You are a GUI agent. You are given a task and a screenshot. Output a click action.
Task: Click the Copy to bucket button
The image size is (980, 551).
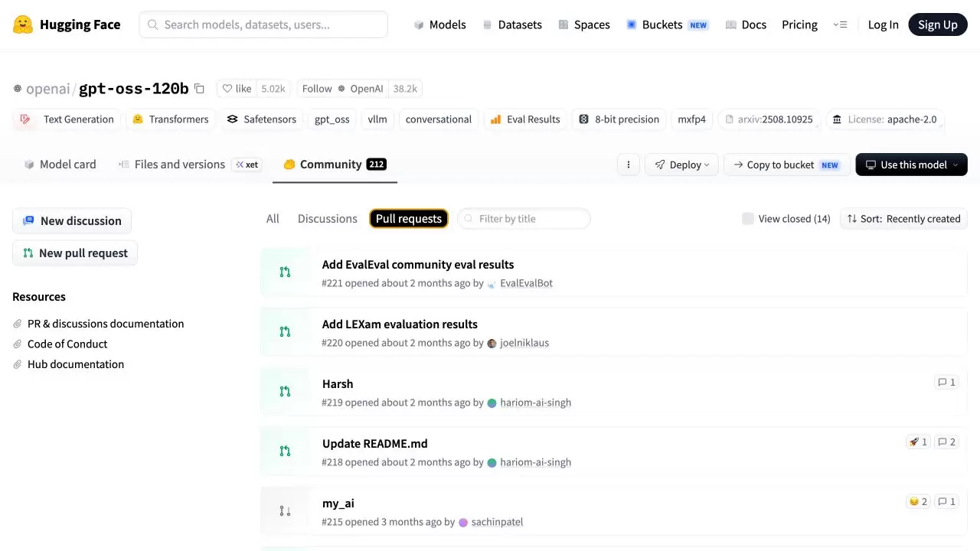click(x=787, y=165)
